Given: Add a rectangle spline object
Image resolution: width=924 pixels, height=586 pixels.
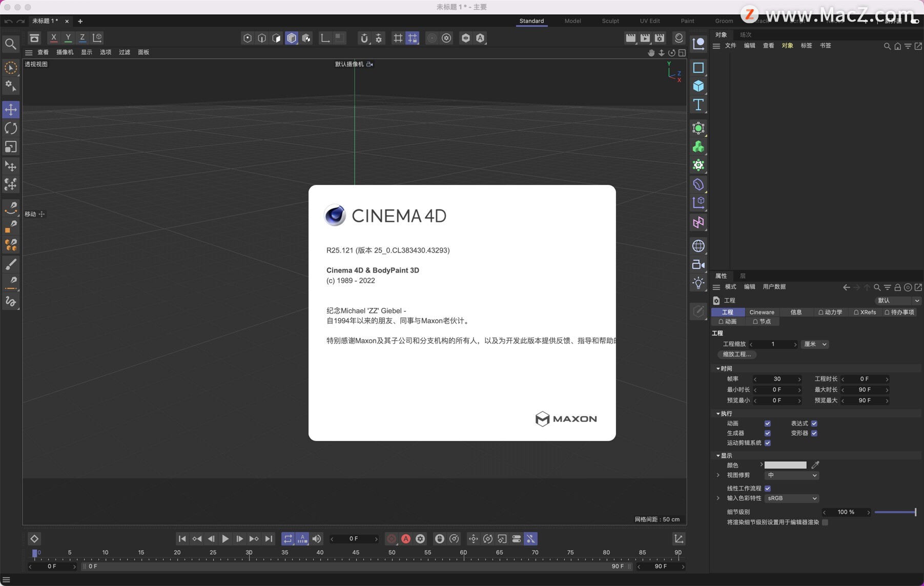Looking at the screenshot, I should [698, 68].
